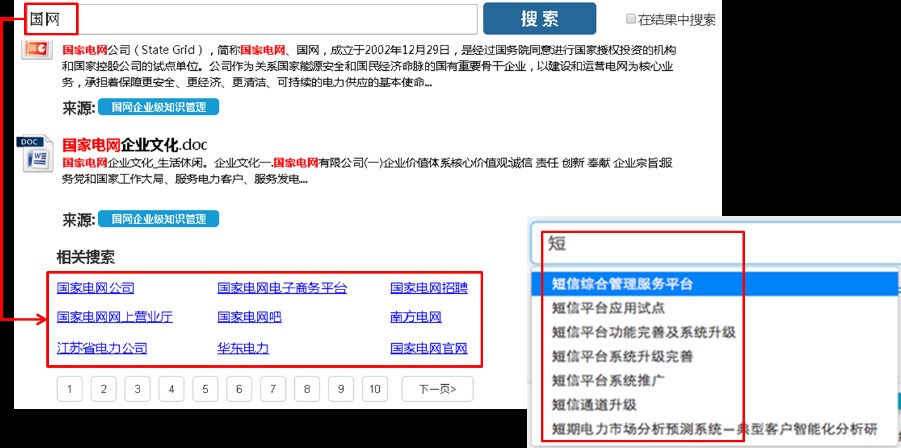Click 下一页> next page button
The width and height of the screenshot is (901, 448).
(x=437, y=389)
